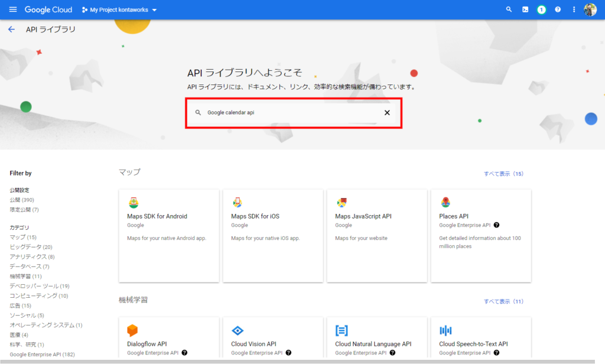This screenshot has width=605, height=364.
Task: Filter by category 機械学習 (11)
Action: point(26,277)
